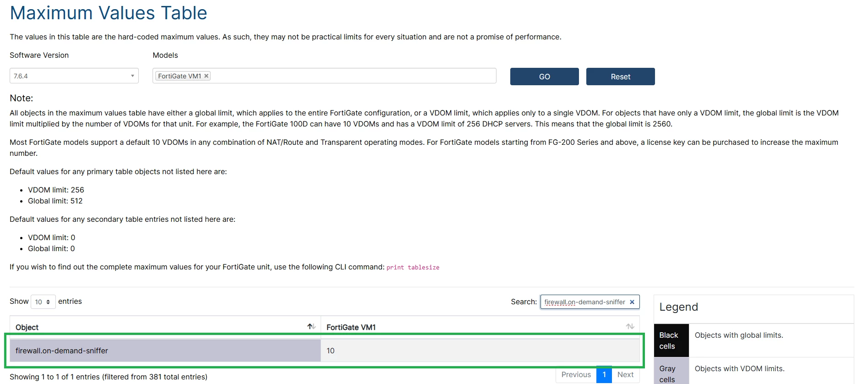868x384 pixels.
Task: Click the Black cells legend entry
Action: coord(671,340)
